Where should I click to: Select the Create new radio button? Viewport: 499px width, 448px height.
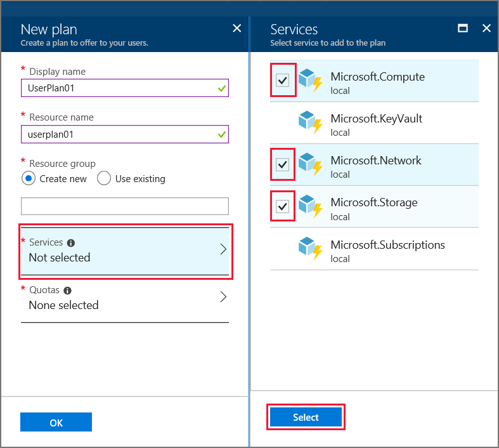tap(29, 178)
